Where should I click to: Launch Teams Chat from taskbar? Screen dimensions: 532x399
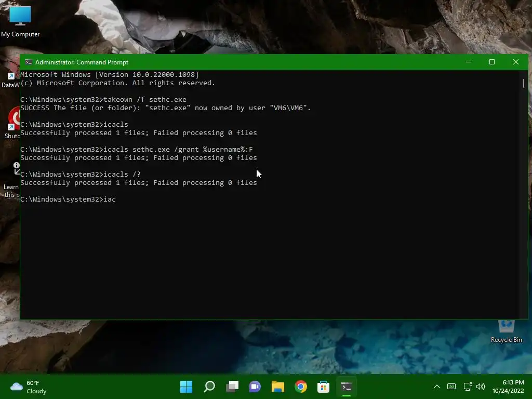click(x=255, y=387)
